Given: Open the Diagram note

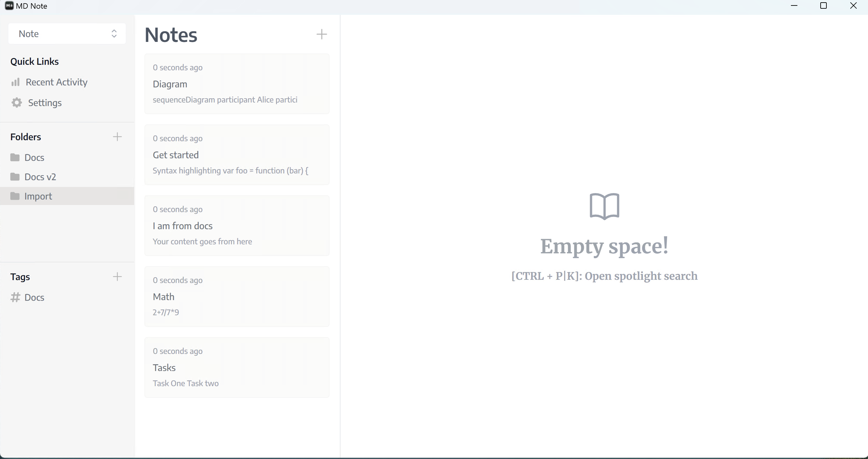Looking at the screenshot, I should (x=237, y=84).
